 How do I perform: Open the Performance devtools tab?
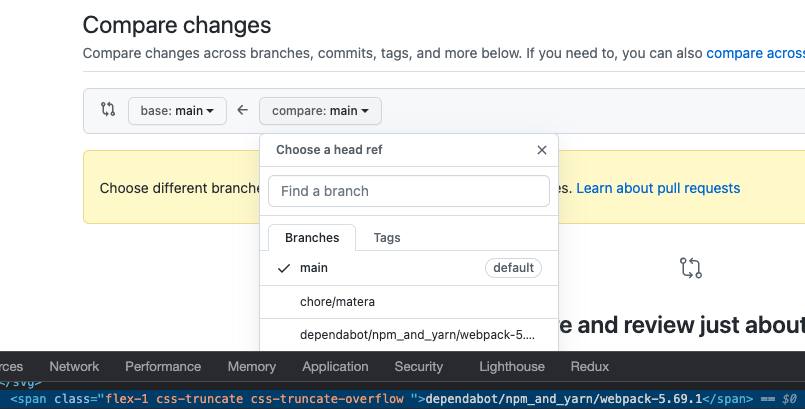pos(163,366)
